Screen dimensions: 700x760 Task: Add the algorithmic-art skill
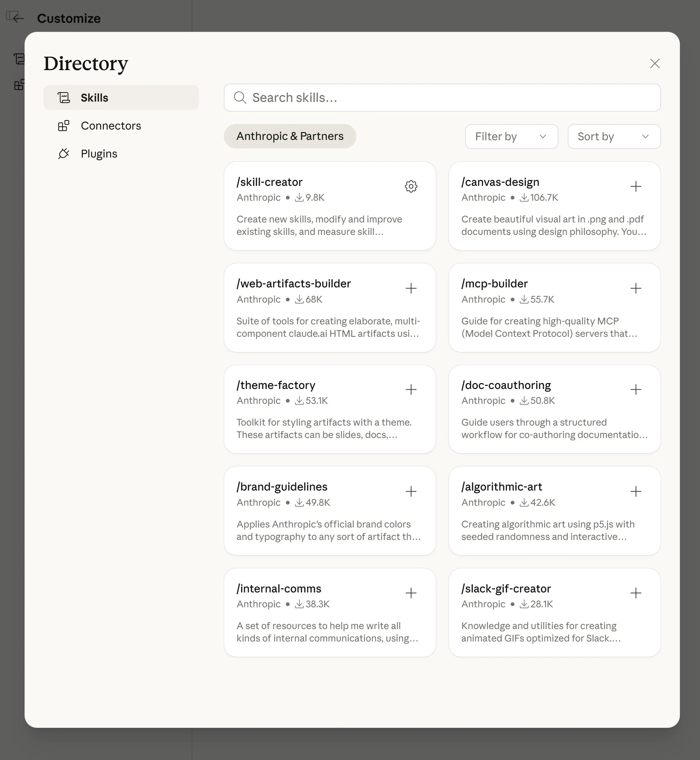point(636,491)
